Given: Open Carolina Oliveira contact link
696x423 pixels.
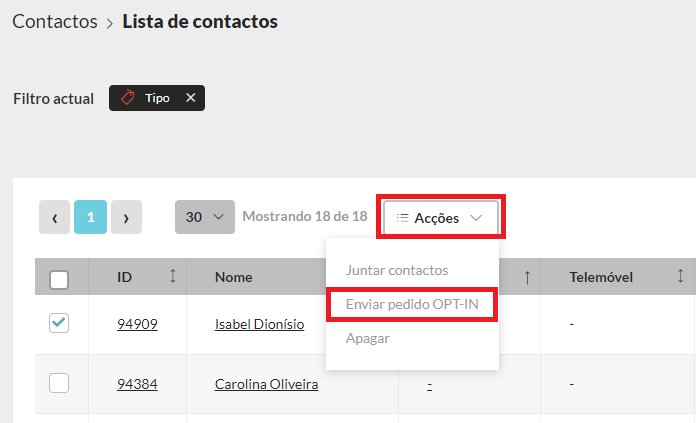Looking at the screenshot, I should [x=266, y=383].
